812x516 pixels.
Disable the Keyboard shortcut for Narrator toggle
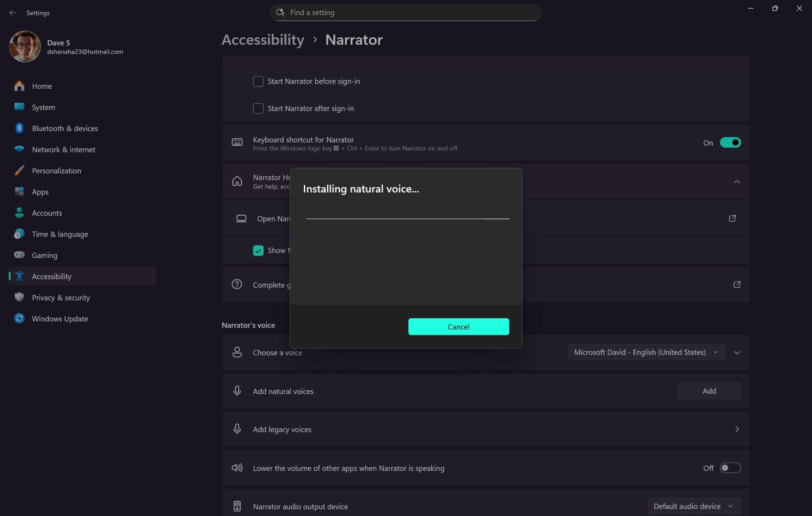click(x=730, y=142)
